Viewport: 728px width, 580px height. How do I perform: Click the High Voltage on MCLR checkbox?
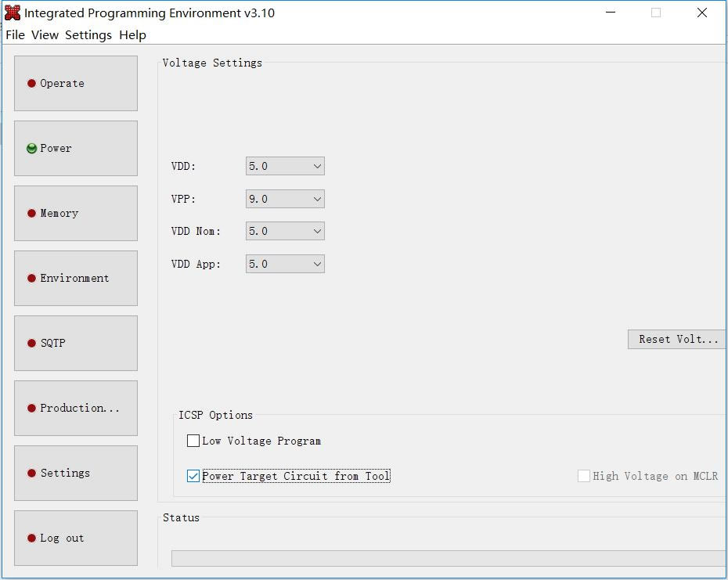(x=584, y=476)
